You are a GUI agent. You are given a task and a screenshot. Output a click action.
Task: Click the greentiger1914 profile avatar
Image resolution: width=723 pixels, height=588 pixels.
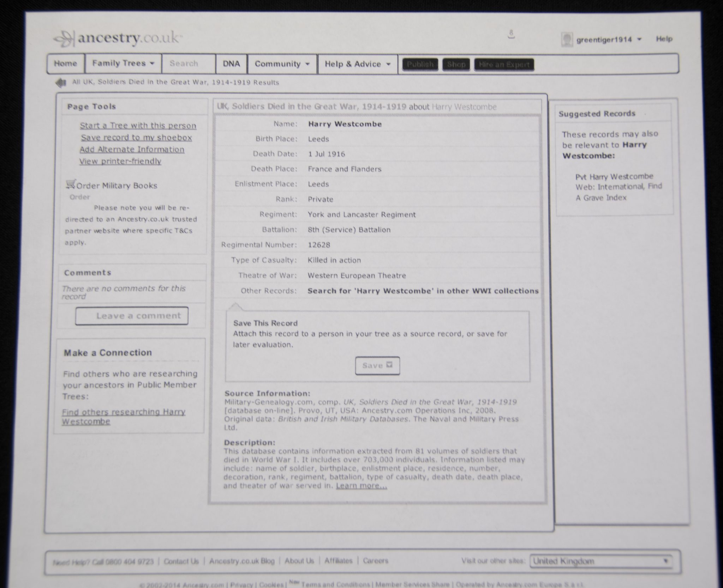pyautogui.click(x=567, y=40)
